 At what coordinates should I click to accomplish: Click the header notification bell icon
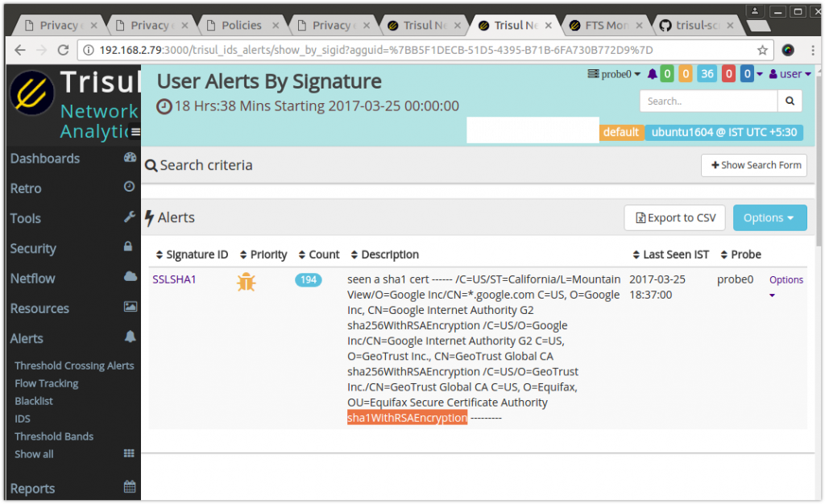652,74
